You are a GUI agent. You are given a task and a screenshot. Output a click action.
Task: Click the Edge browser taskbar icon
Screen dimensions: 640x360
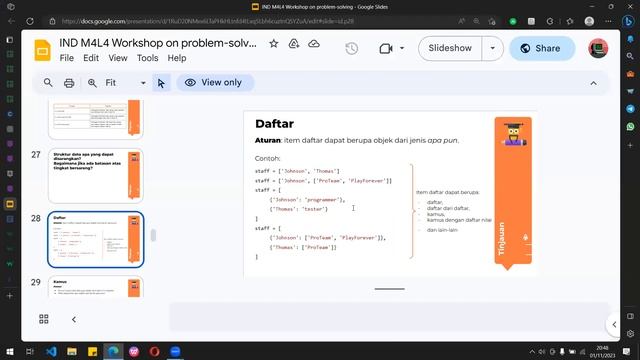click(113, 351)
